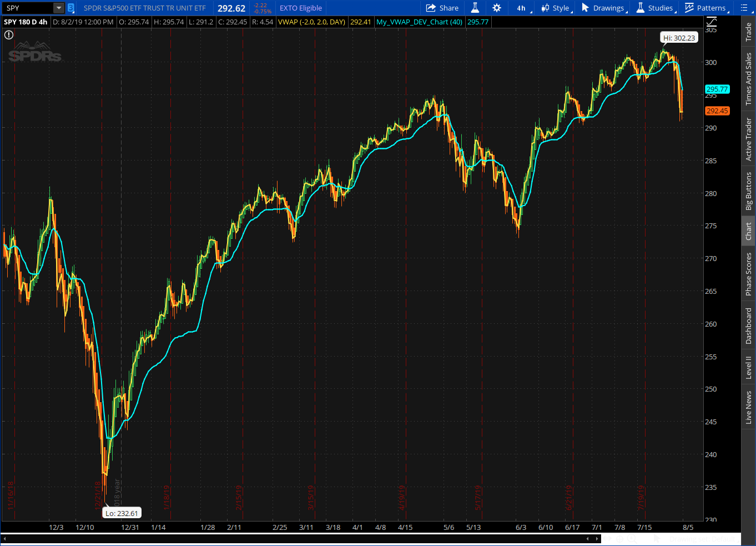Click the Lo: 232.61 chart bubble
This screenshot has width=756, height=546.
[x=122, y=513]
